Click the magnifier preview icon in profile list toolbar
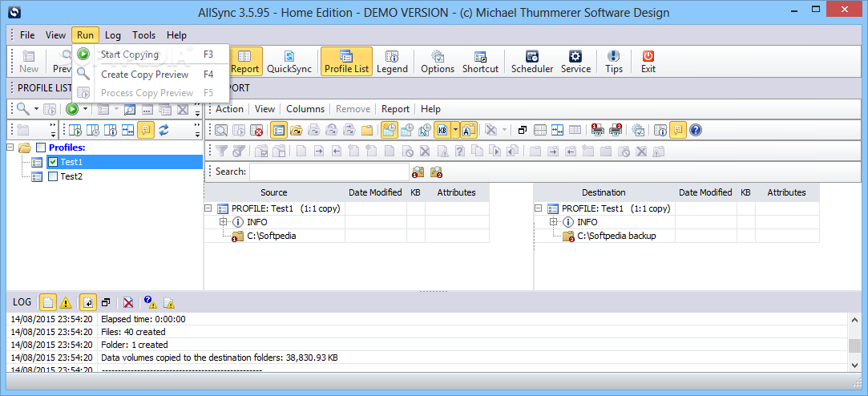The width and height of the screenshot is (868, 396). click(22, 109)
